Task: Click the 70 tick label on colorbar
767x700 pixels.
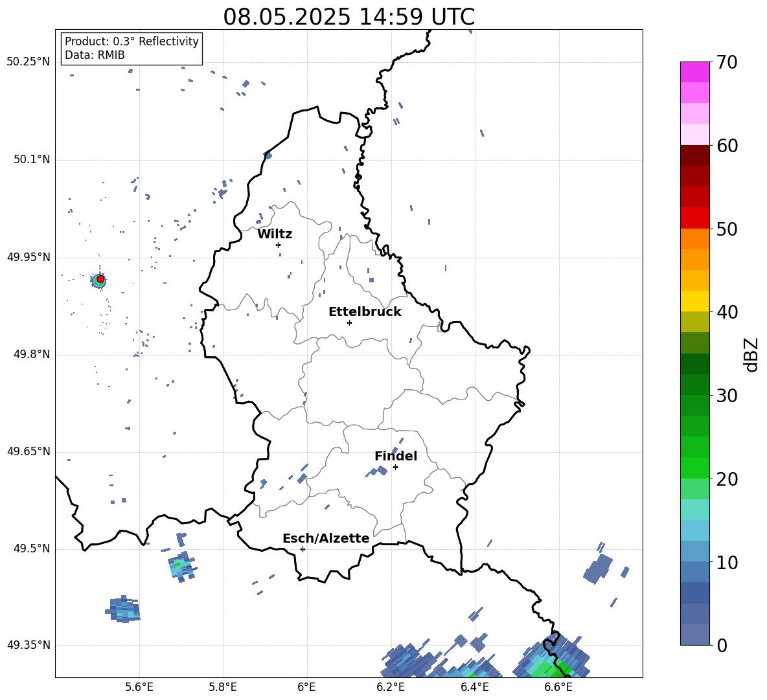Action: point(727,62)
